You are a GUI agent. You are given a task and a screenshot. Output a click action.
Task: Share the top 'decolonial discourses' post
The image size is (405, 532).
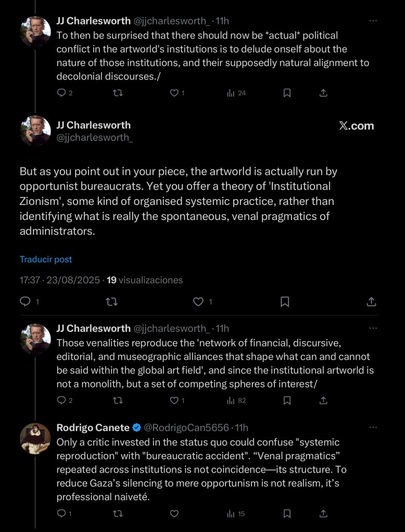(323, 93)
